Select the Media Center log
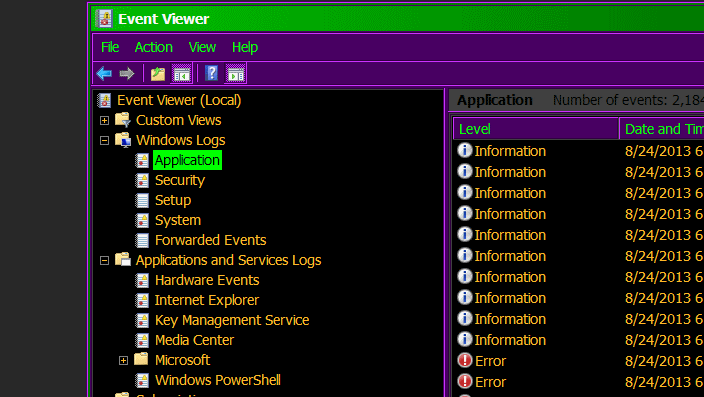Viewport: 704px width, 397px height. click(194, 340)
